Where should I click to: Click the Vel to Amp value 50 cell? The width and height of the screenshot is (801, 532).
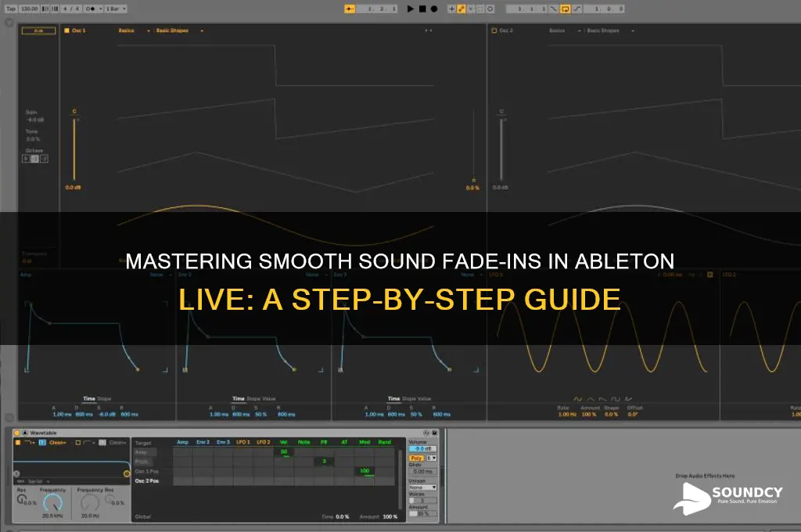[x=284, y=451]
